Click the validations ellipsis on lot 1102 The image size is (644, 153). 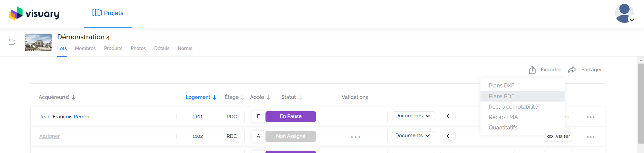[356, 137]
